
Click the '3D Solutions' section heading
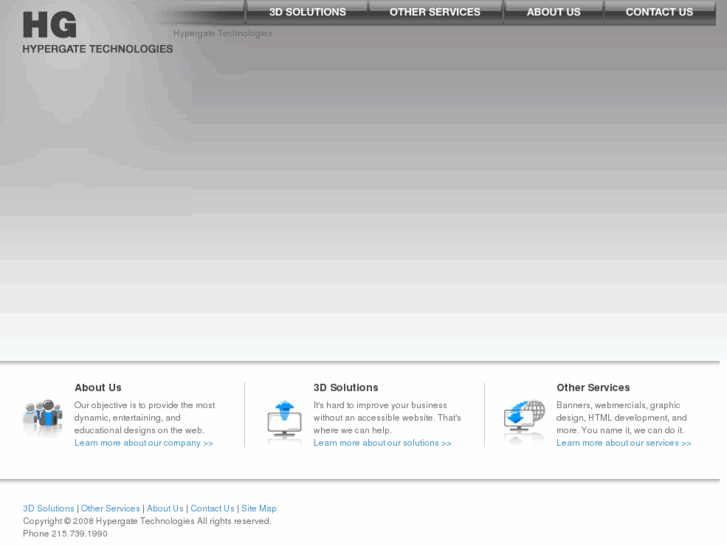(346, 387)
